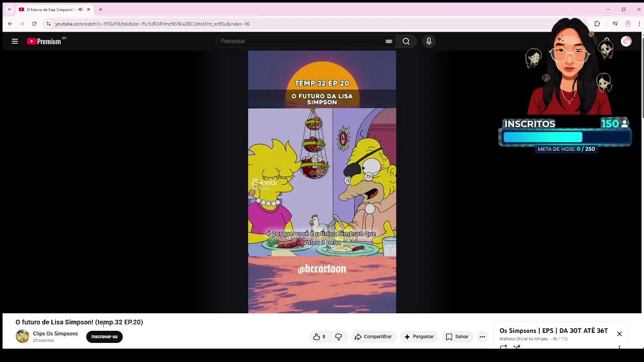The height and width of the screenshot is (362, 644).
Task: Ask about video with Perguntar button
Action: [419, 337]
